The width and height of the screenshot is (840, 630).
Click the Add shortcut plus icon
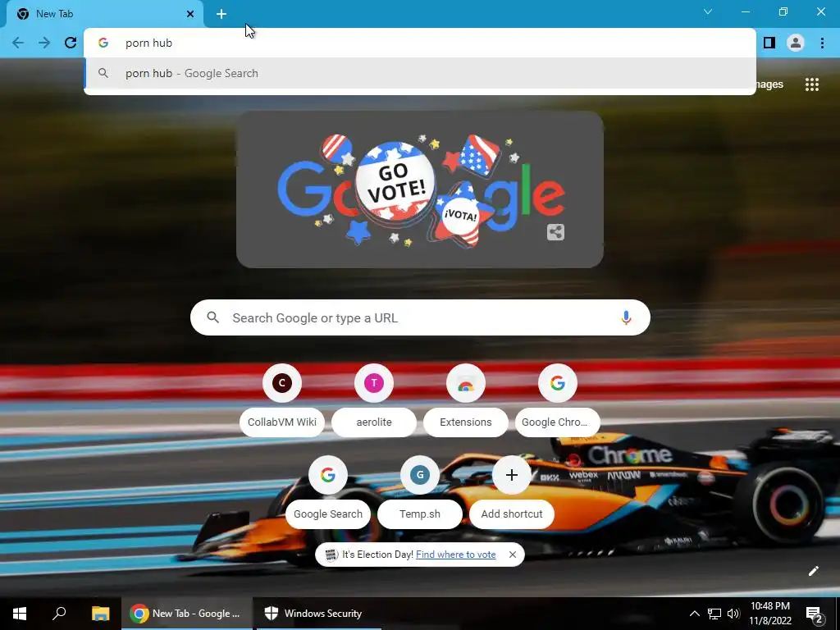coord(512,475)
